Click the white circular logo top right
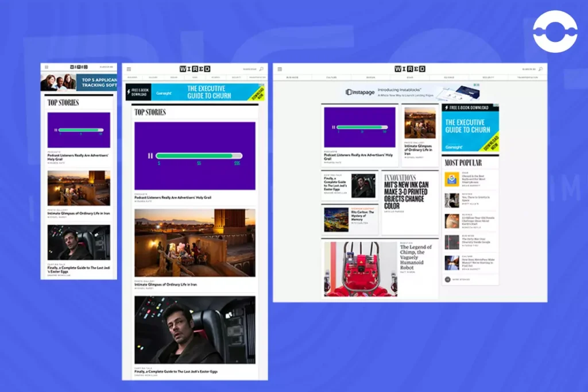 [x=555, y=32]
